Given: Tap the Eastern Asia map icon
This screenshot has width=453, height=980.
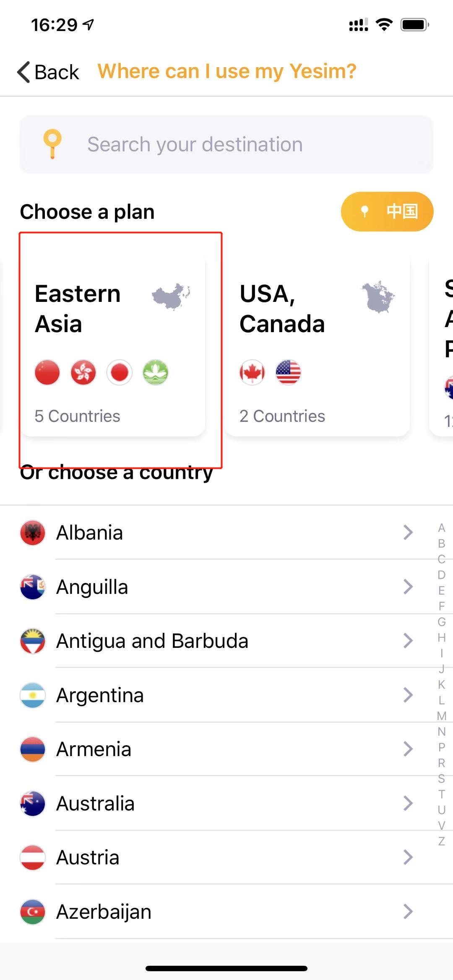Looking at the screenshot, I should (x=171, y=296).
